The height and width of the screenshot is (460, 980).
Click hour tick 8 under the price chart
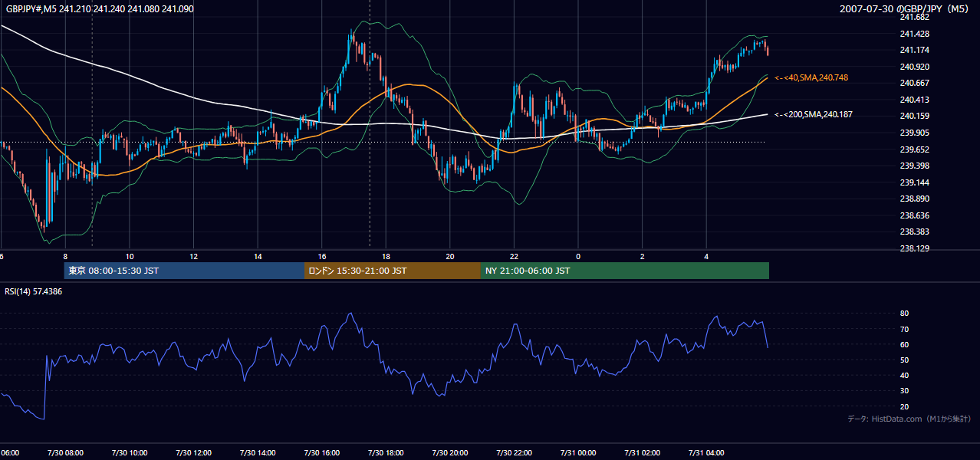(x=65, y=257)
